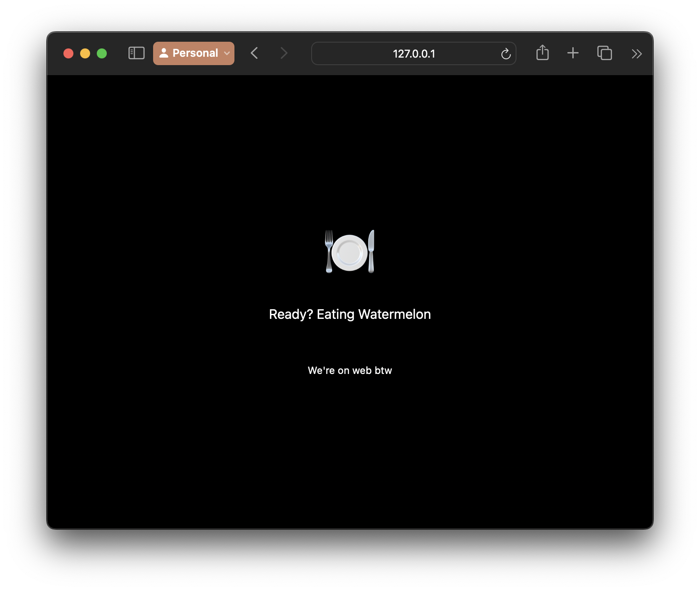Click the chevron on the Personal button
Viewport: 700px width, 591px height.
pos(227,53)
